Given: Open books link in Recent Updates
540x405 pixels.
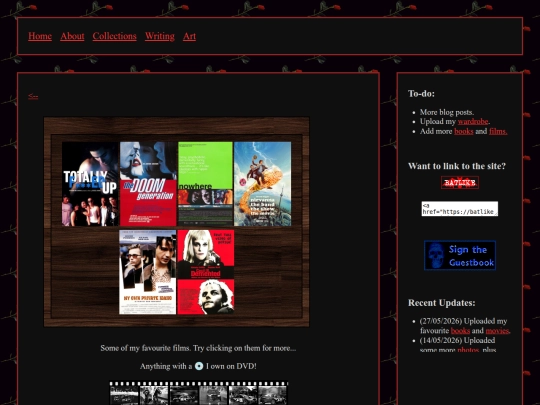Looking at the screenshot, I should (460, 331).
